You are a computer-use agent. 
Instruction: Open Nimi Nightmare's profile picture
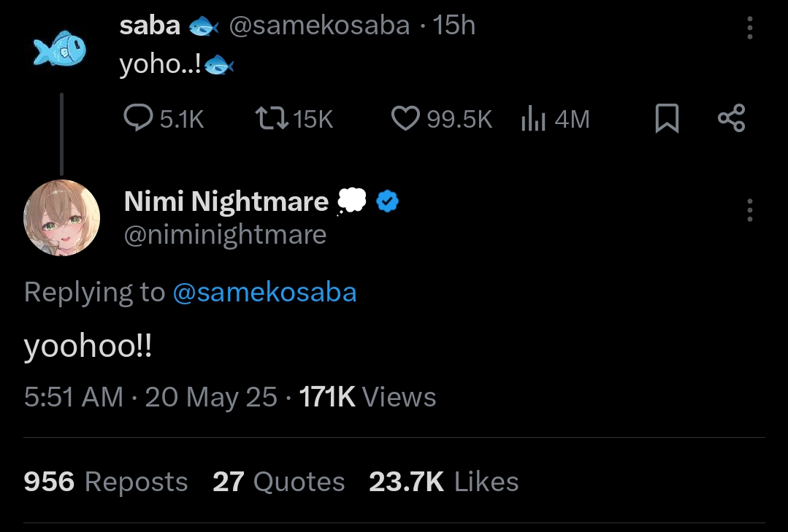click(x=61, y=217)
